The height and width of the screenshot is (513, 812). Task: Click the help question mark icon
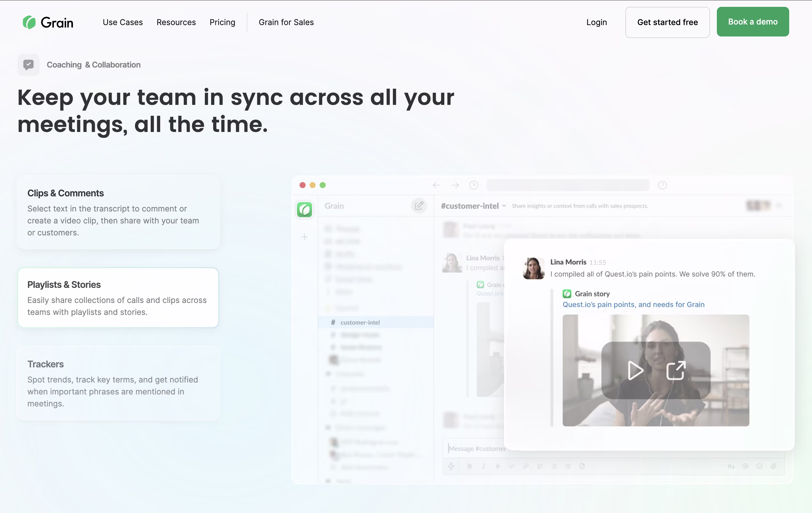coord(662,185)
